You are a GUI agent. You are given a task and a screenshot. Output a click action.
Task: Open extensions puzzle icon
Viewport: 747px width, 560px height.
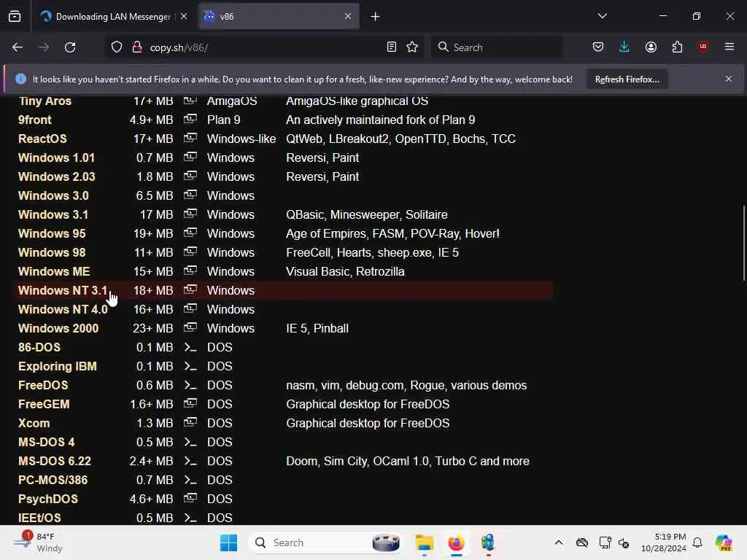point(677,47)
